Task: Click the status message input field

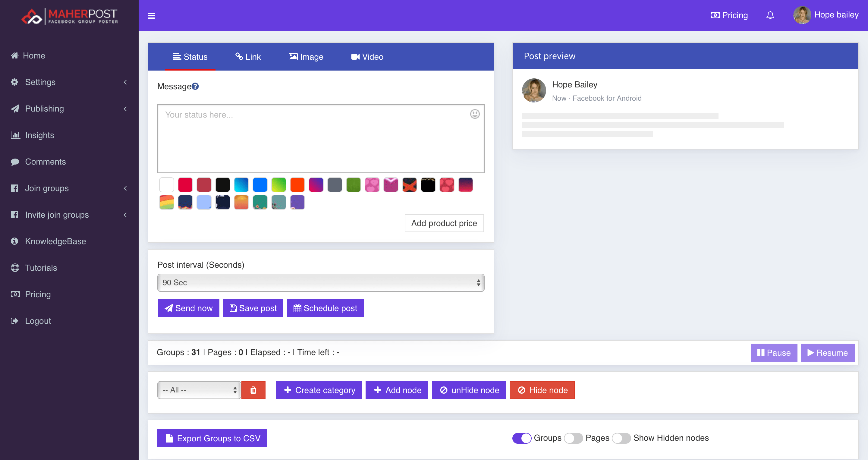Action: tap(320, 138)
